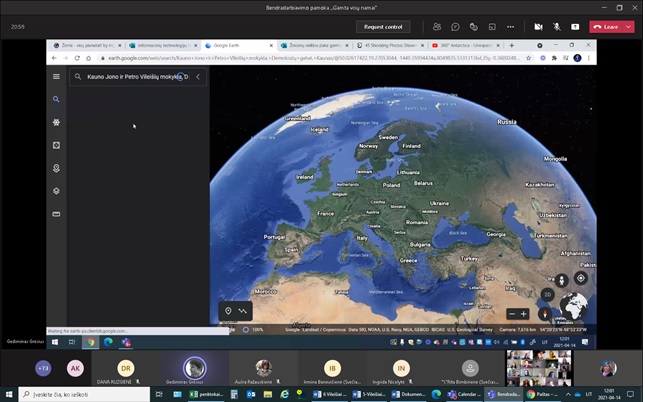The image size is (645, 402).
Task: Leave the Teams meeting
Action: pyautogui.click(x=606, y=27)
